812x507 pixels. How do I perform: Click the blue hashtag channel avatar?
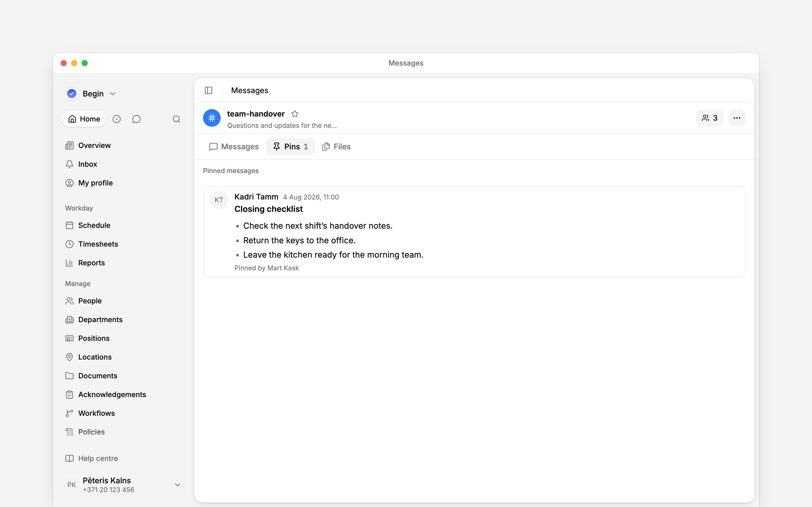pyautogui.click(x=212, y=118)
